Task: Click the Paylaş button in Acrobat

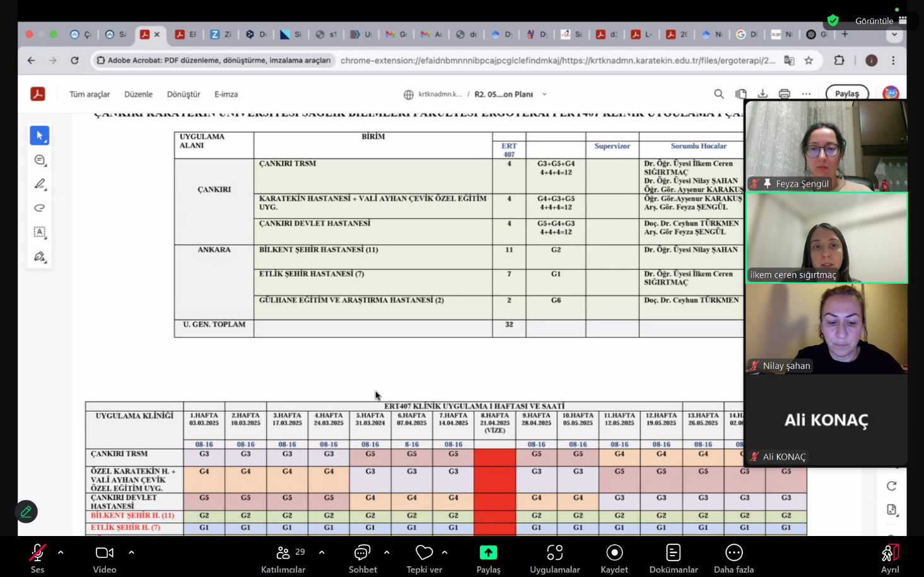Action: pos(847,93)
